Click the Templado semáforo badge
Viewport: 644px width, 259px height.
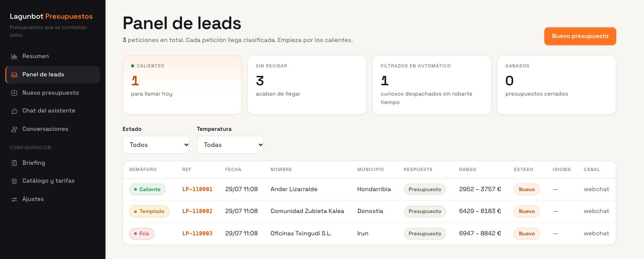pos(149,211)
